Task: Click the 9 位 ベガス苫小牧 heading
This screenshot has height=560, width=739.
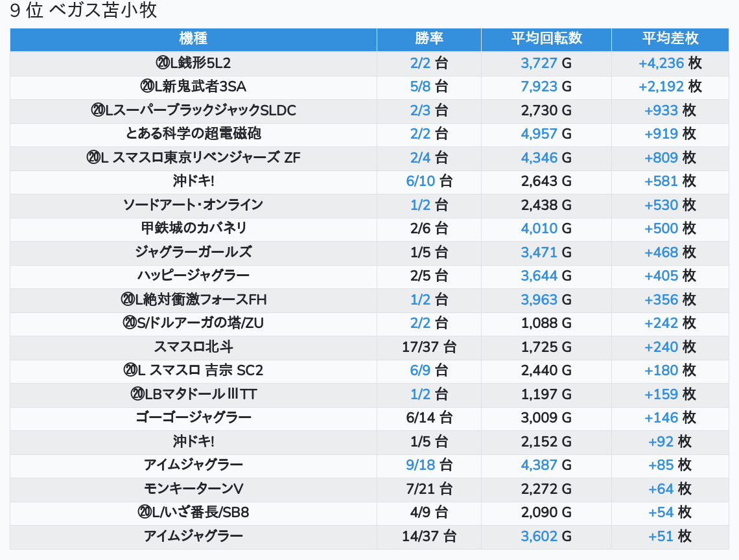Action: [x=84, y=11]
